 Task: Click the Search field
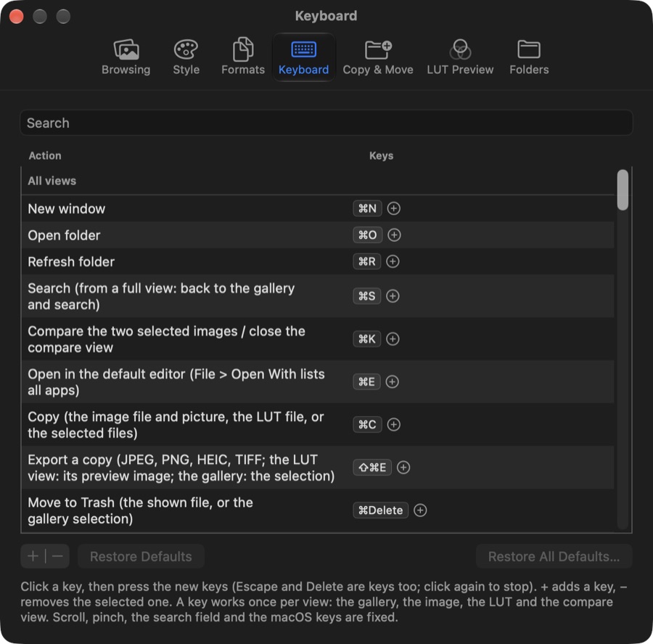tap(326, 123)
